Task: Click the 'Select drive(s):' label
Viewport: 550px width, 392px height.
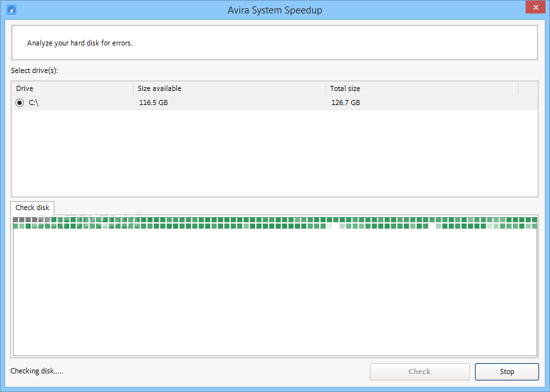Action: [x=35, y=70]
